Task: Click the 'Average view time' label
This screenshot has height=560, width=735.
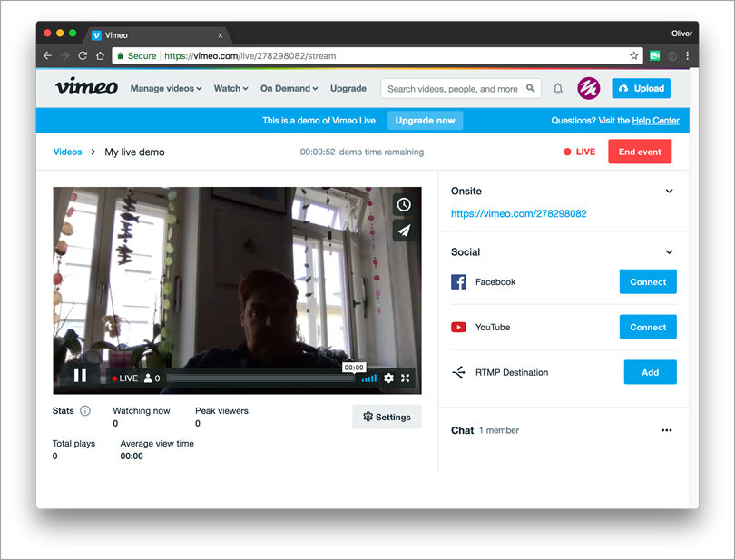Action: coord(157,444)
